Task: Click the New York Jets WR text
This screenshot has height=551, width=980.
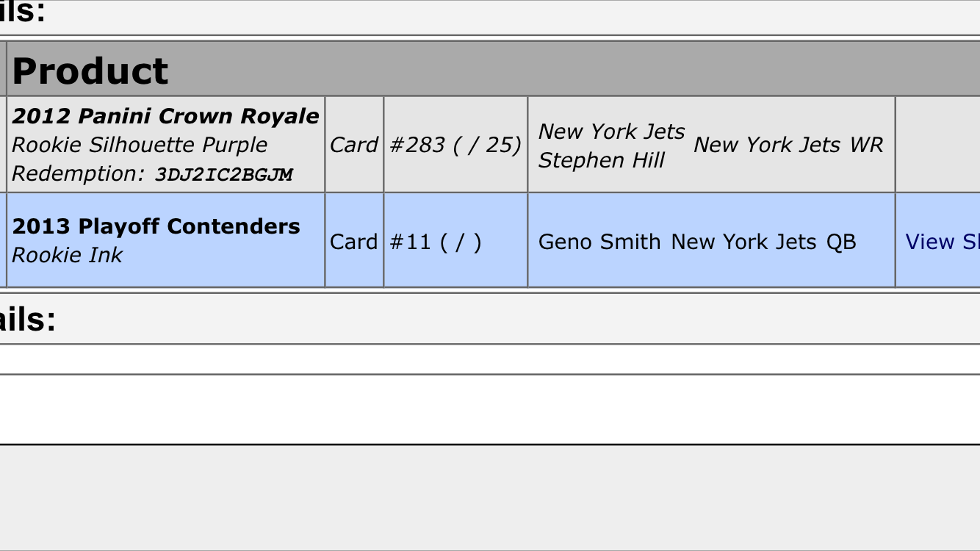Action: pyautogui.click(x=788, y=145)
